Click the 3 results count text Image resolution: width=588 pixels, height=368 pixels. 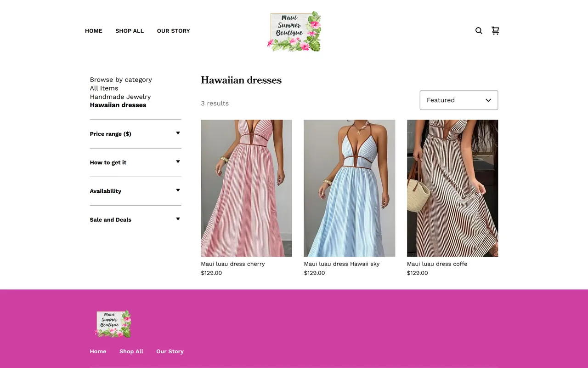(215, 103)
